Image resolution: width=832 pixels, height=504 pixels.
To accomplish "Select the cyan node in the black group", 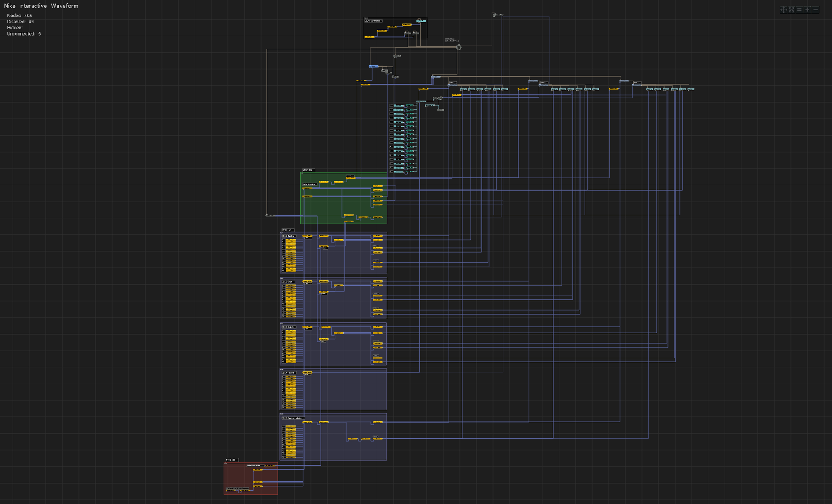I will [x=421, y=21].
